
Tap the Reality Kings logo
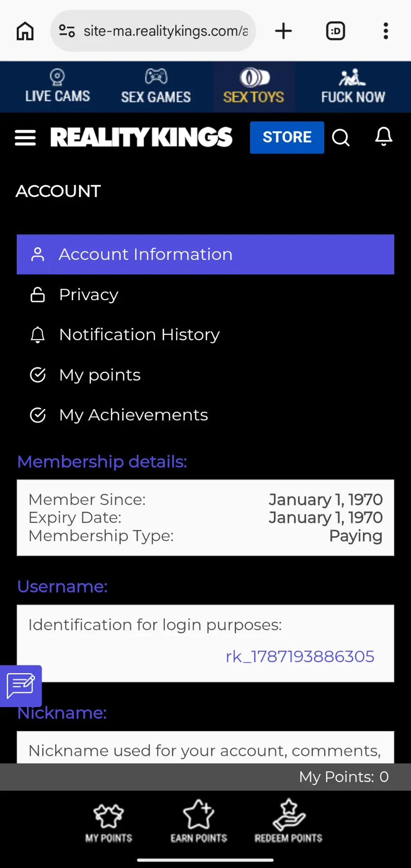[x=142, y=137]
